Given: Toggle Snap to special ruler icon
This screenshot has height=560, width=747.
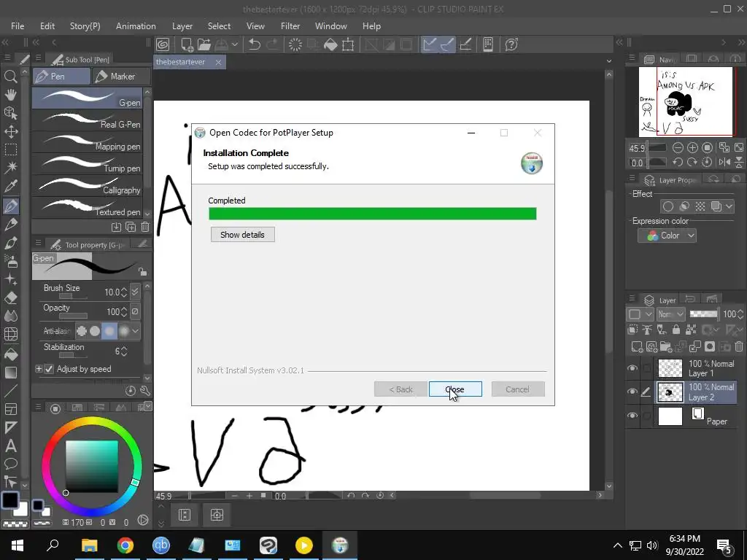Looking at the screenshot, I should point(448,44).
